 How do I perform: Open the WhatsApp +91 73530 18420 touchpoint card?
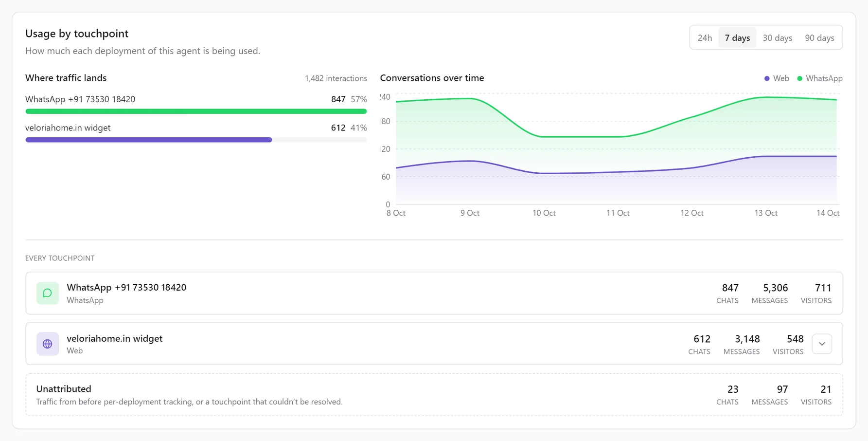[434, 293]
